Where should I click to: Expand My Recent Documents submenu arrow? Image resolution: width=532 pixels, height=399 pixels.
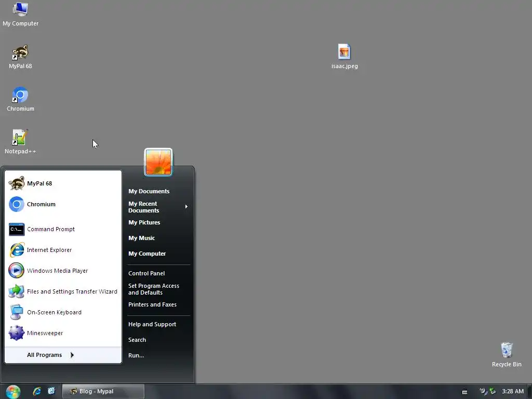[187, 207]
